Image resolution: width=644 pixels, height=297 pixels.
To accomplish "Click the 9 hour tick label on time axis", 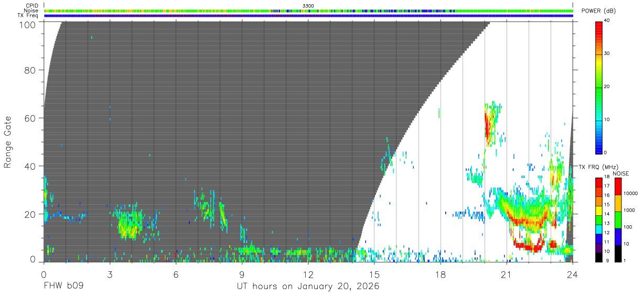I will pyautogui.click(x=242, y=274).
